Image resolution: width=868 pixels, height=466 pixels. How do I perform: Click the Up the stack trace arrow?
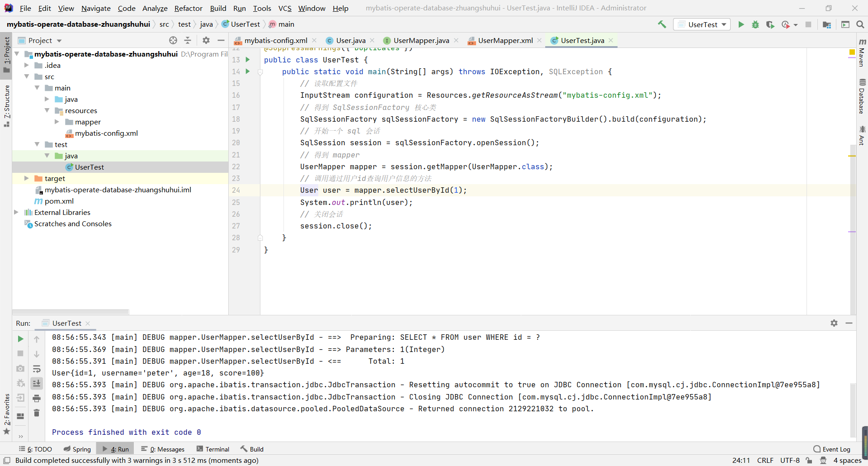(x=37, y=339)
